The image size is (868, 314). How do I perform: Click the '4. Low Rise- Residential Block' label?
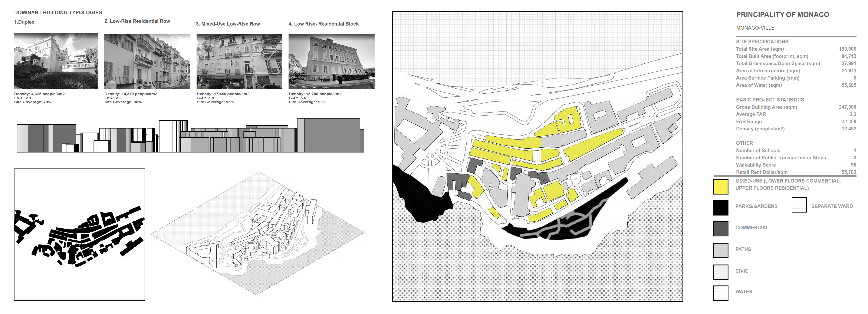click(323, 24)
